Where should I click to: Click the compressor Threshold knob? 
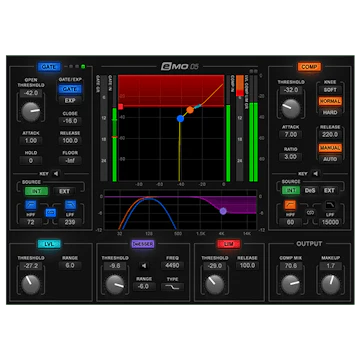click(x=291, y=108)
